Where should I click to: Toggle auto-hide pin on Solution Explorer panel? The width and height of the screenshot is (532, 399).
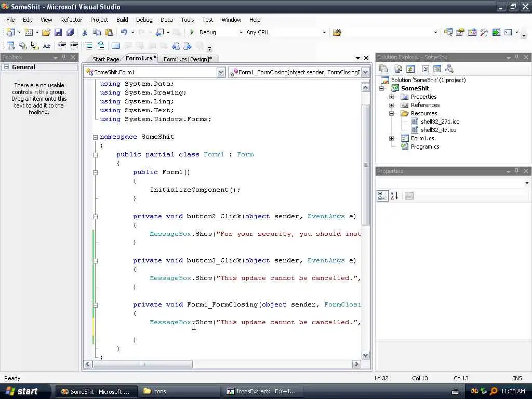(x=517, y=57)
